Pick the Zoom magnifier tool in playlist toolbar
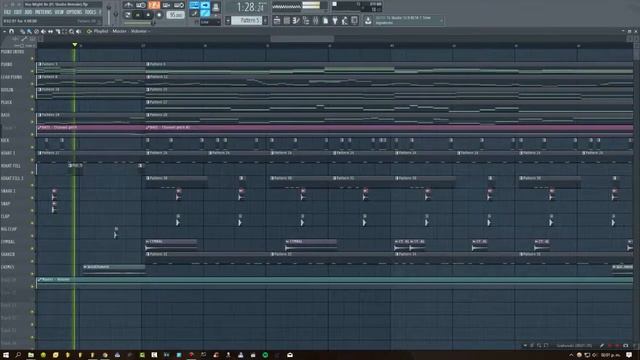Viewport: 640px width, 360px height. click(x=71, y=31)
